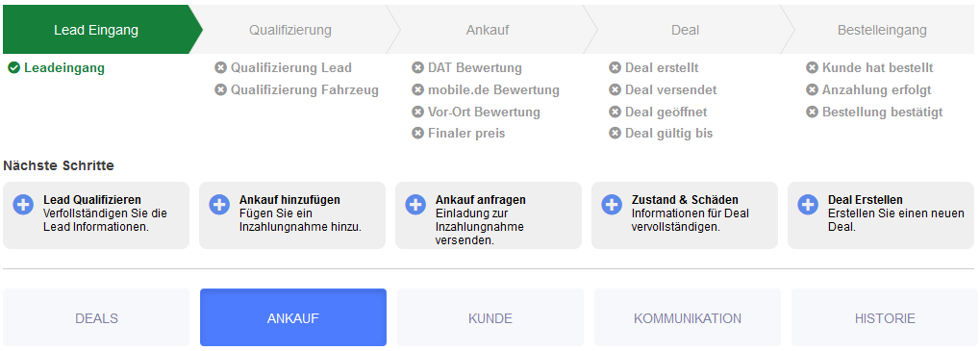Toggle the Finaler preis status item
Viewport: 980px width, 351px height.
pos(458,134)
